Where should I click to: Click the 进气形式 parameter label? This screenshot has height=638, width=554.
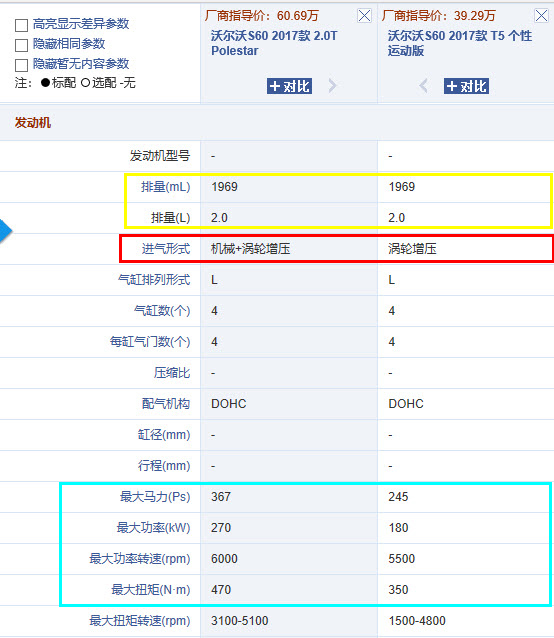tap(166, 249)
